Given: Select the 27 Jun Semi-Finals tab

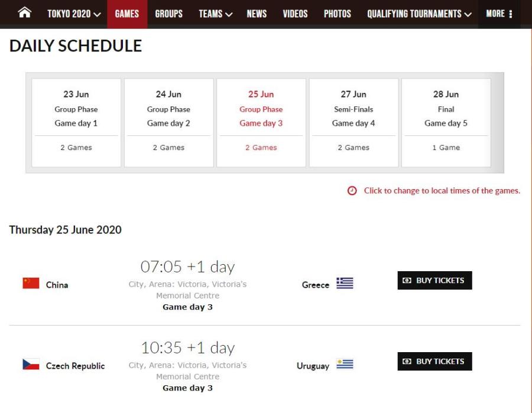Looking at the screenshot, I should tap(353, 122).
